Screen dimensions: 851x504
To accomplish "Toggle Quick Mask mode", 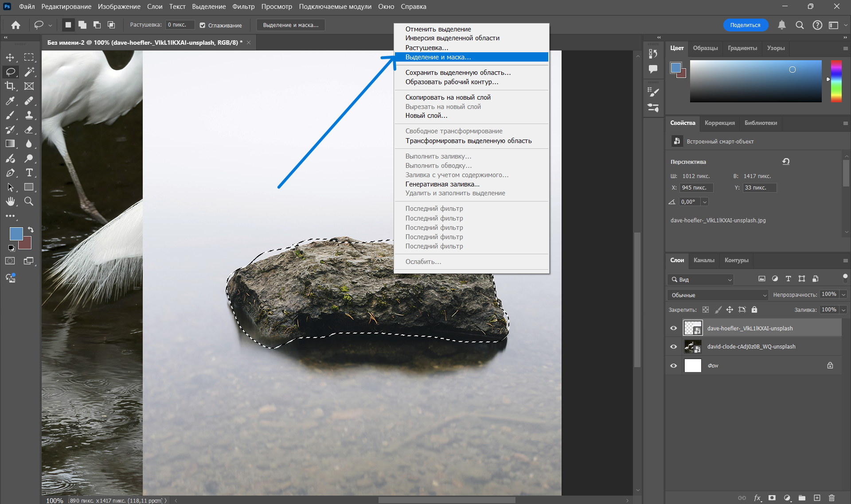I will 10,261.
